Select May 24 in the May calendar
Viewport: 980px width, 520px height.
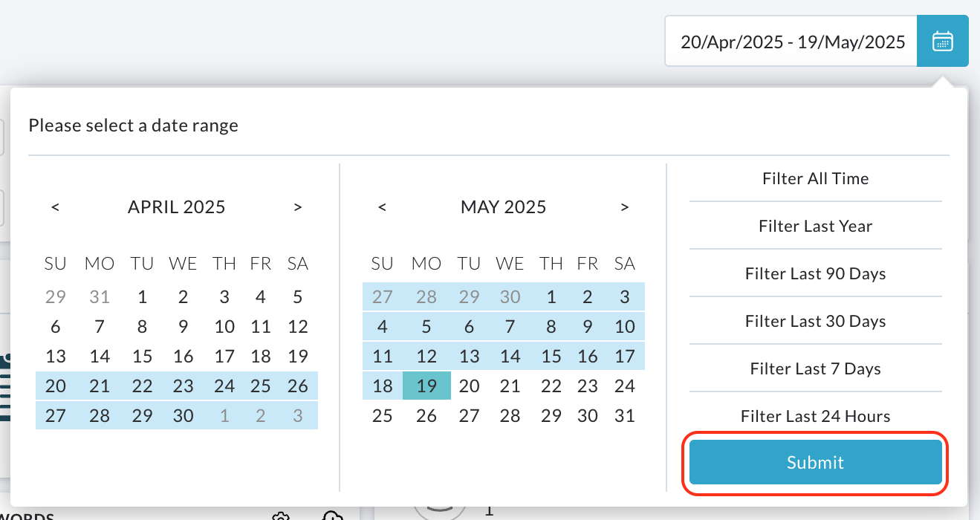pos(625,386)
